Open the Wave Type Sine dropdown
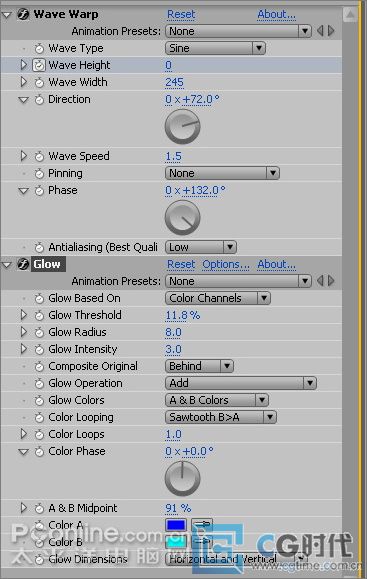 coord(215,48)
